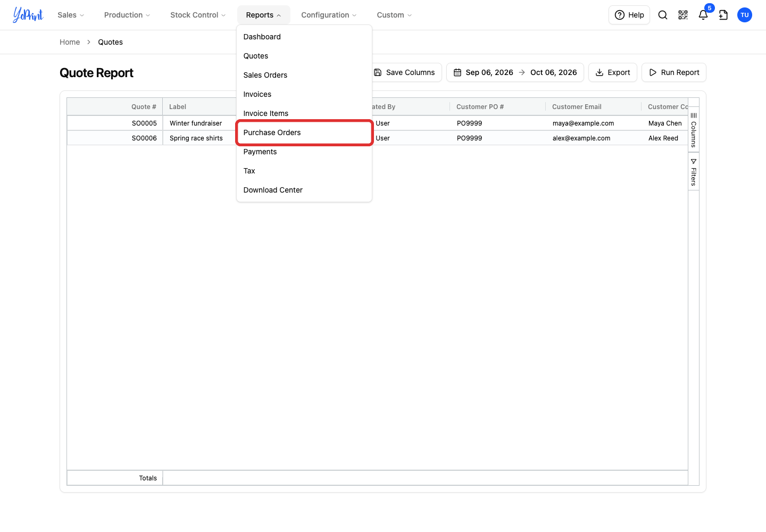
Task: Open Tax report
Action: point(304,171)
